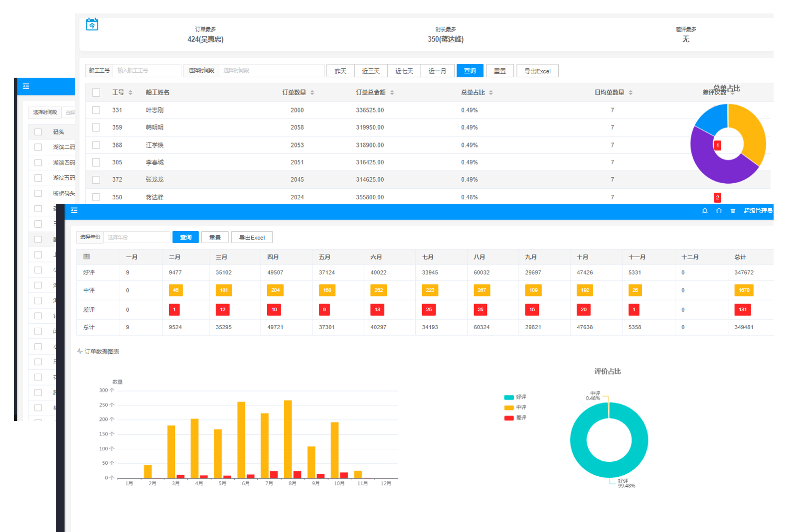Tick the select-all checkbox in table header
800x532 pixels.
click(x=96, y=93)
